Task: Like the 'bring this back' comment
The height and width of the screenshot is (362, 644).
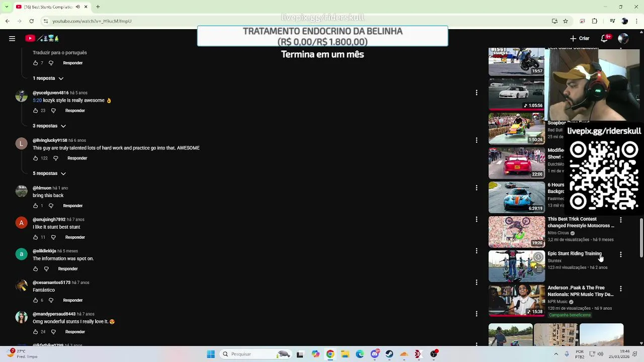Action: click(35, 206)
